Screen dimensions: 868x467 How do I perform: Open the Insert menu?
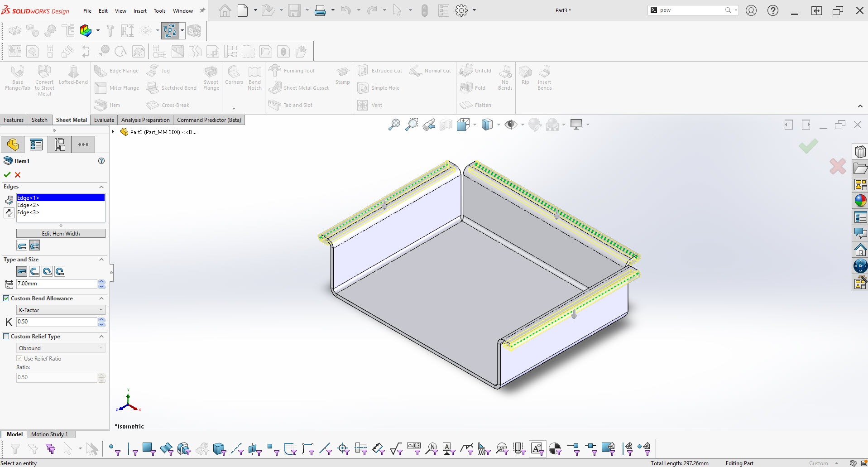139,10
